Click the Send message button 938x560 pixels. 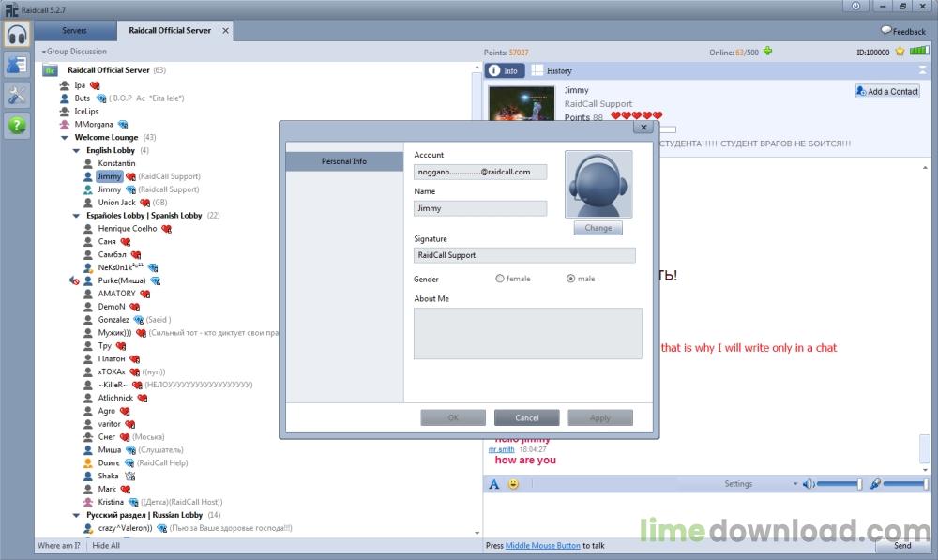pos(902,545)
